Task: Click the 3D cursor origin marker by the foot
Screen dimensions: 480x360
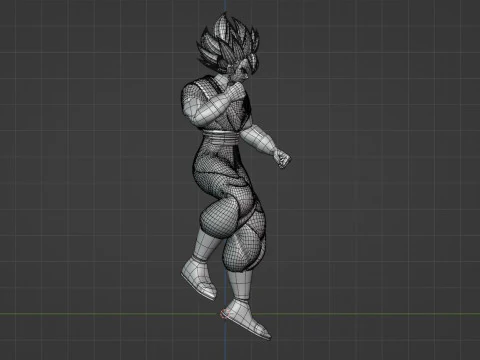Action: click(225, 314)
